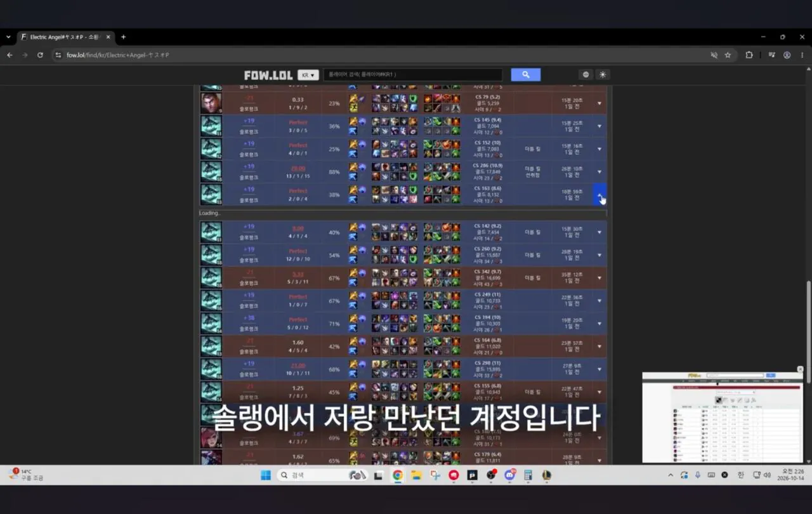Screen dimensions: 812x514
Task: Click the 35분 12초 game duration text
Action: tap(572, 275)
